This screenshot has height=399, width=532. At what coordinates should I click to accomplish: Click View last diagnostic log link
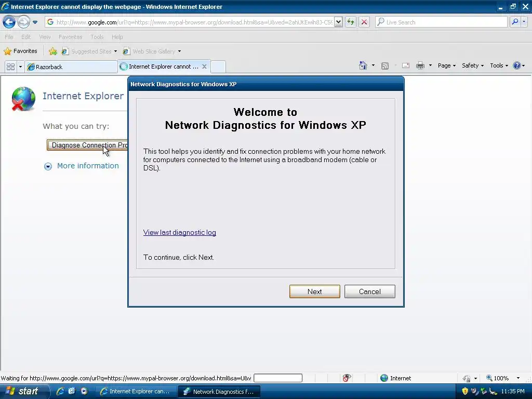(179, 232)
